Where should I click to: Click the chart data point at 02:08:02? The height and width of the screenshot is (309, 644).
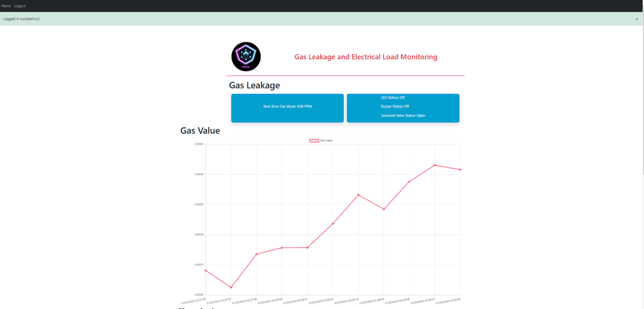333,224
